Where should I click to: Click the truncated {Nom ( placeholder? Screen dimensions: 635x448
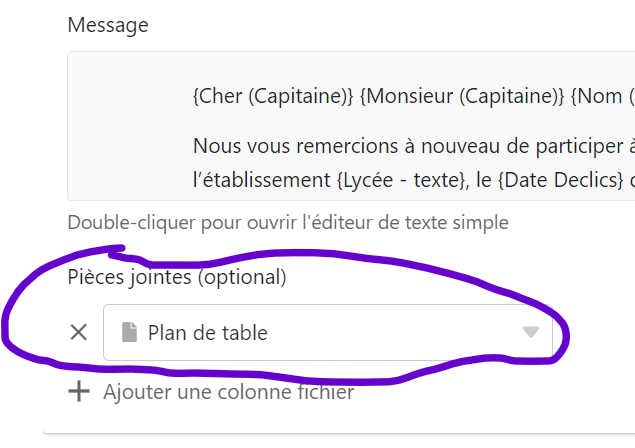(603, 97)
